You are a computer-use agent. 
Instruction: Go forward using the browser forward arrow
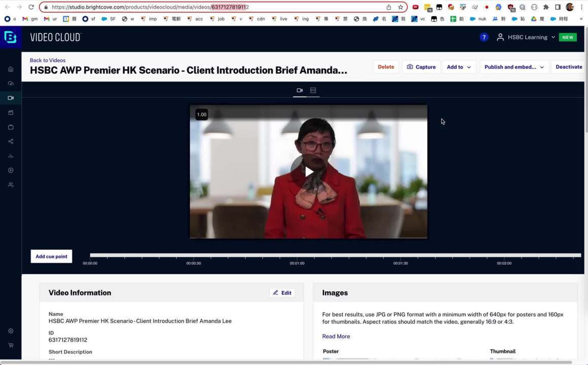click(x=19, y=7)
